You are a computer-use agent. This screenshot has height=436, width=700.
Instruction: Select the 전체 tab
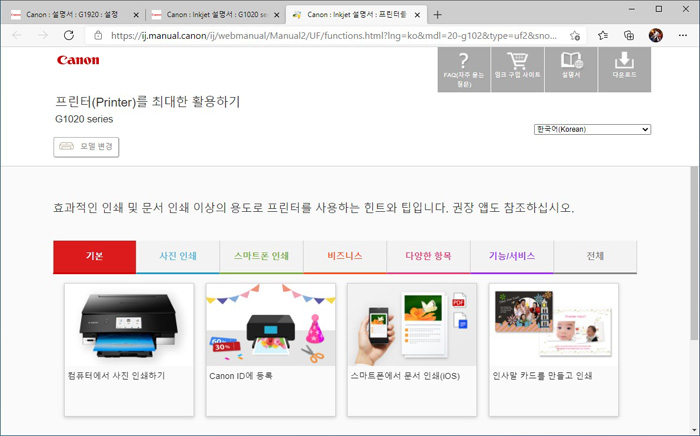[x=595, y=257]
